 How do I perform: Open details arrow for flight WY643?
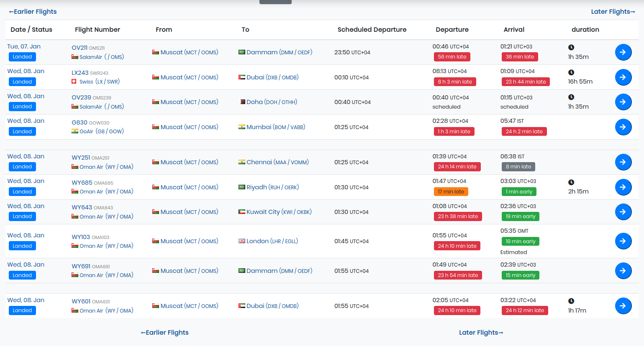[x=623, y=212]
